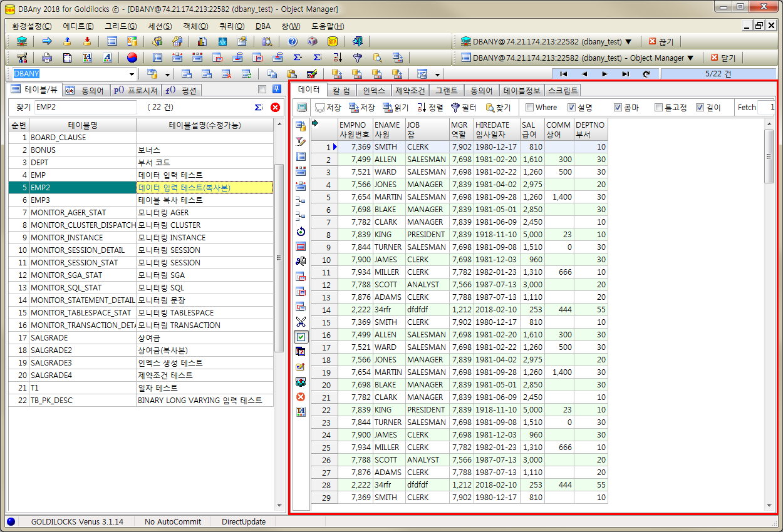783x532 pixels.
Task: Click the 닫기 close button
Action: pos(723,58)
